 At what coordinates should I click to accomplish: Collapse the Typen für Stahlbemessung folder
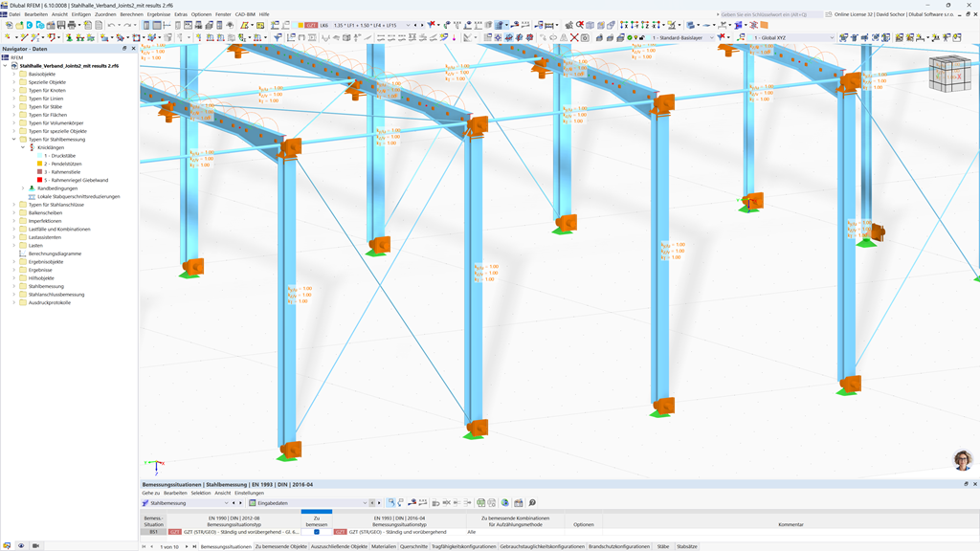tap(14, 140)
